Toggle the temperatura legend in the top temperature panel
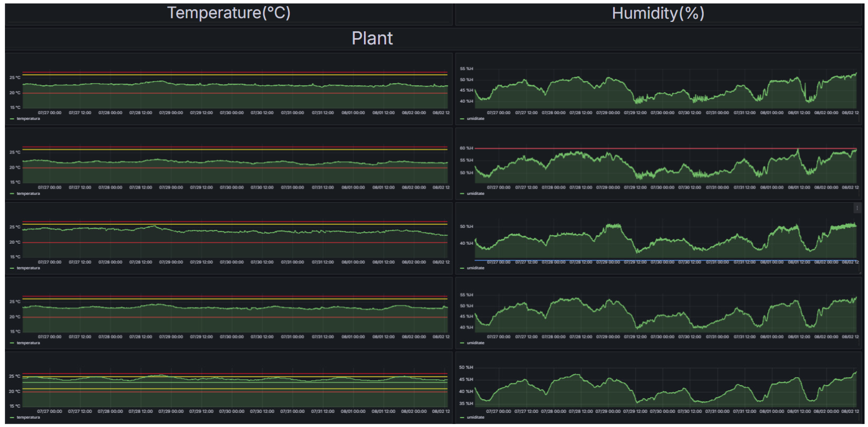The width and height of the screenshot is (868, 427). pos(28,119)
